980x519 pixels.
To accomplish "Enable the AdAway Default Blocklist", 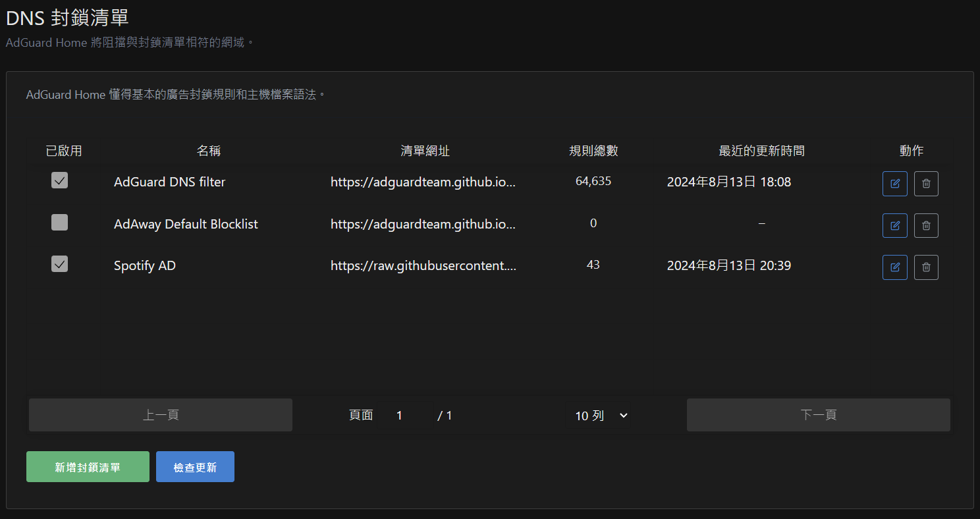I will (x=59, y=222).
